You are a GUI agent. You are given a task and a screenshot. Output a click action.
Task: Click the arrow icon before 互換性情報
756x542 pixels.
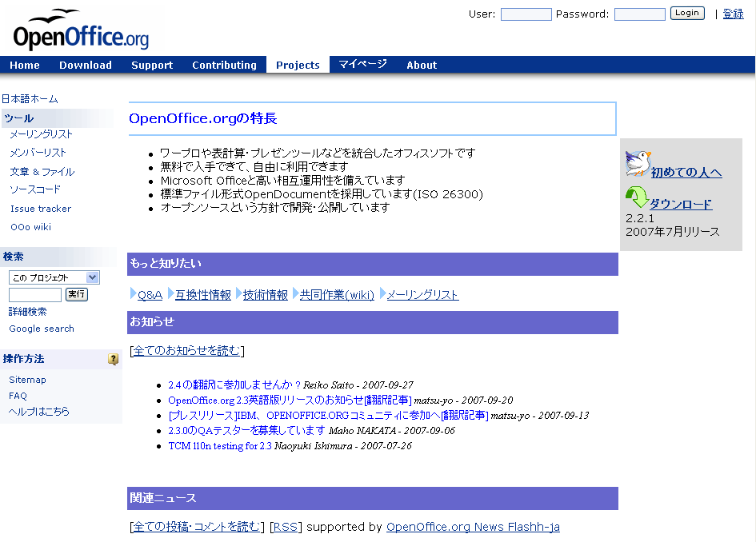tap(170, 293)
